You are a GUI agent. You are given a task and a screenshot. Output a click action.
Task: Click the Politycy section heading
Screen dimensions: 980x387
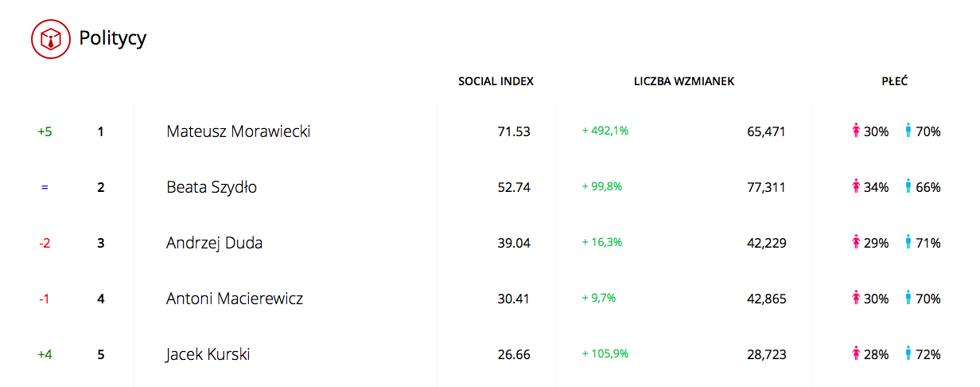click(x=112, y=37)
